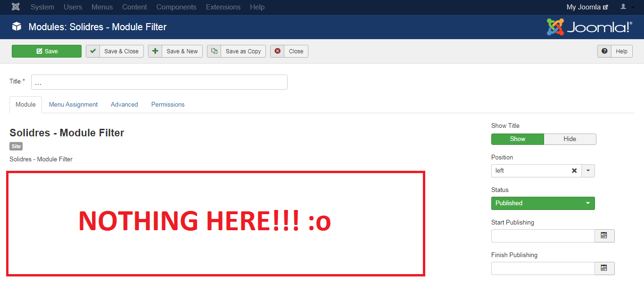
Task: Switch to the Permissions tab
Action: 168,105
